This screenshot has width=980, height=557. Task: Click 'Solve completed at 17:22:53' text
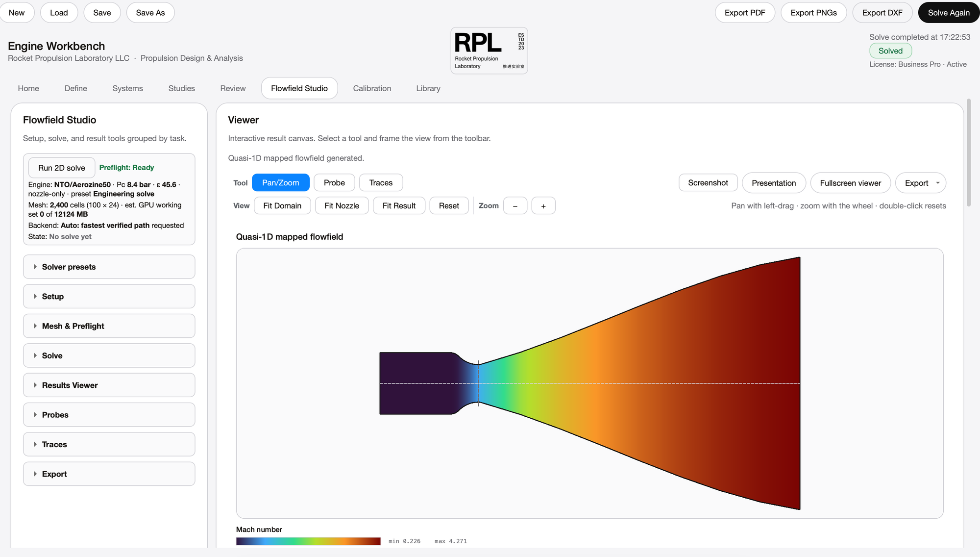pyautogui.click(x=920, y=37)
